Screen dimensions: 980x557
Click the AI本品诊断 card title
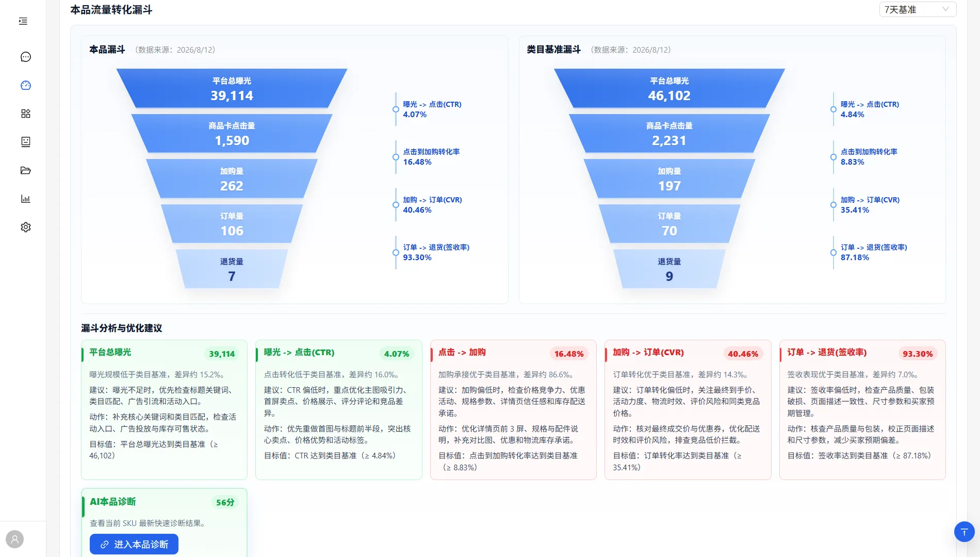(112, 501)
